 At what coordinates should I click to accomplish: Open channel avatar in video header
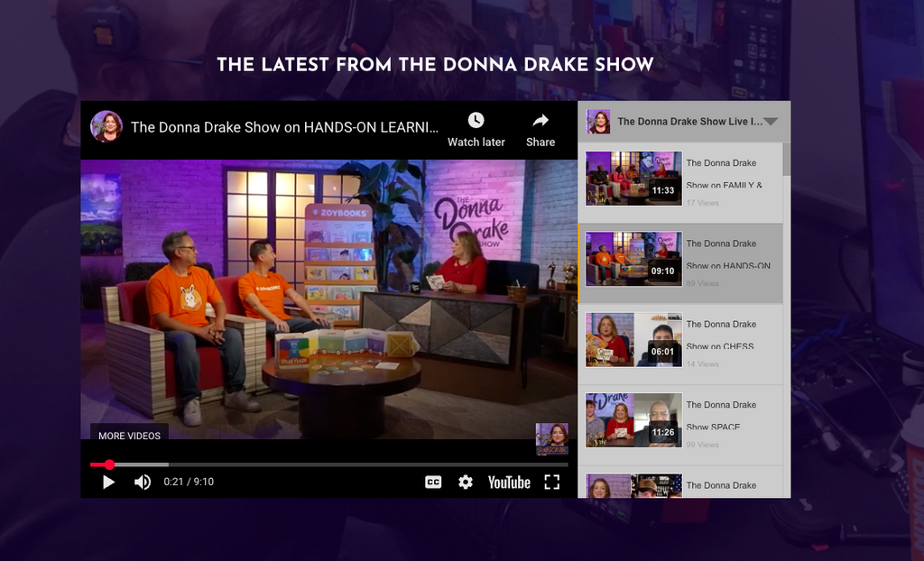click(106, 126)
